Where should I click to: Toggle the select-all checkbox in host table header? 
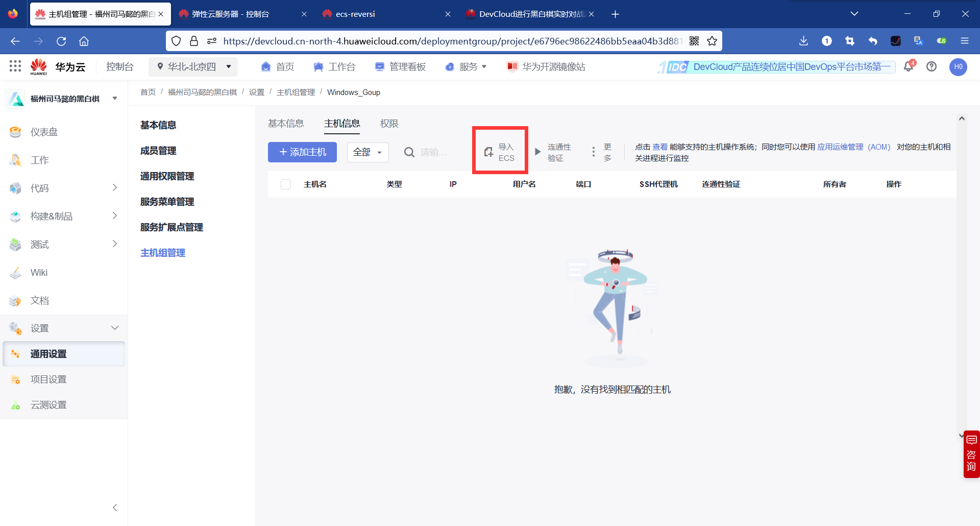(285, 184)
